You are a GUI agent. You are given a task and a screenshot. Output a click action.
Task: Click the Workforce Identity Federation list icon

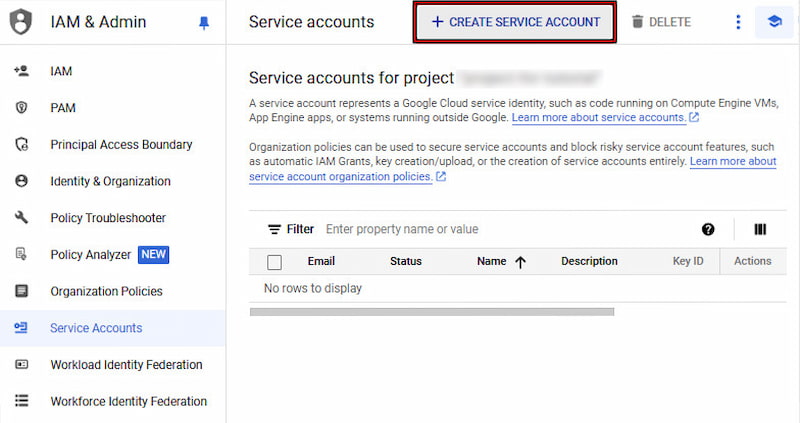(21, 401)
